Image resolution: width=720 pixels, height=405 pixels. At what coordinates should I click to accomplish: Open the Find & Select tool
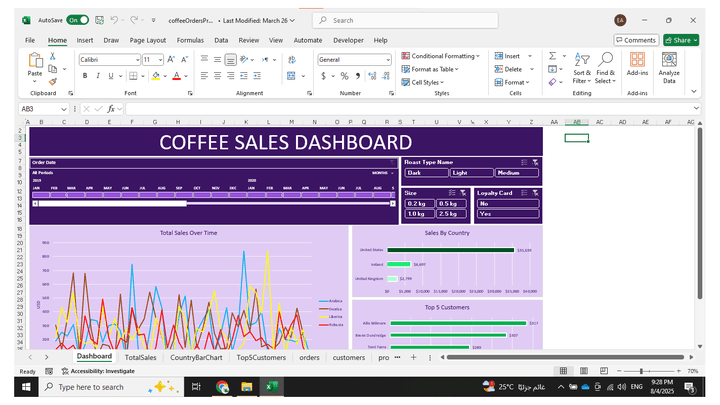tap(606, 66)
